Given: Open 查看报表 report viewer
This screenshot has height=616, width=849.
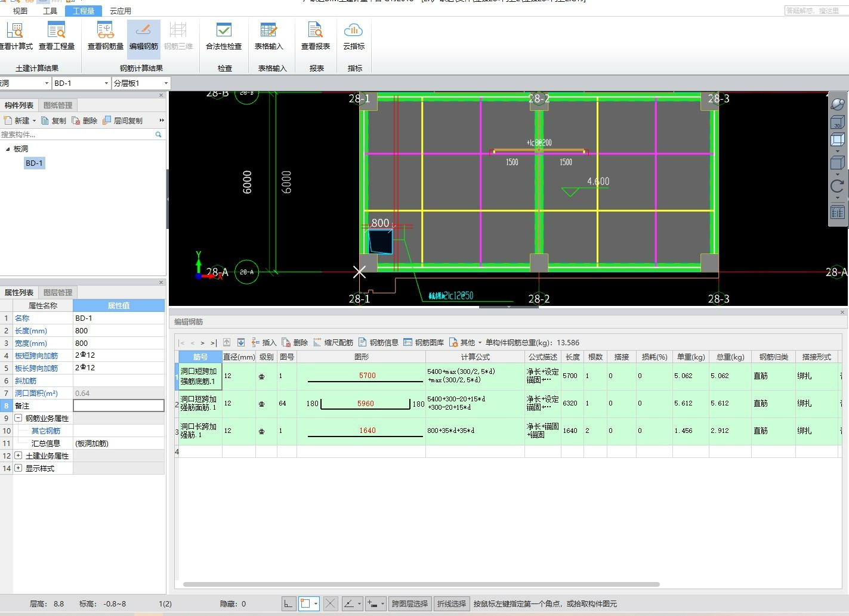Looking at the screenshot, I should tap(316, 36).
